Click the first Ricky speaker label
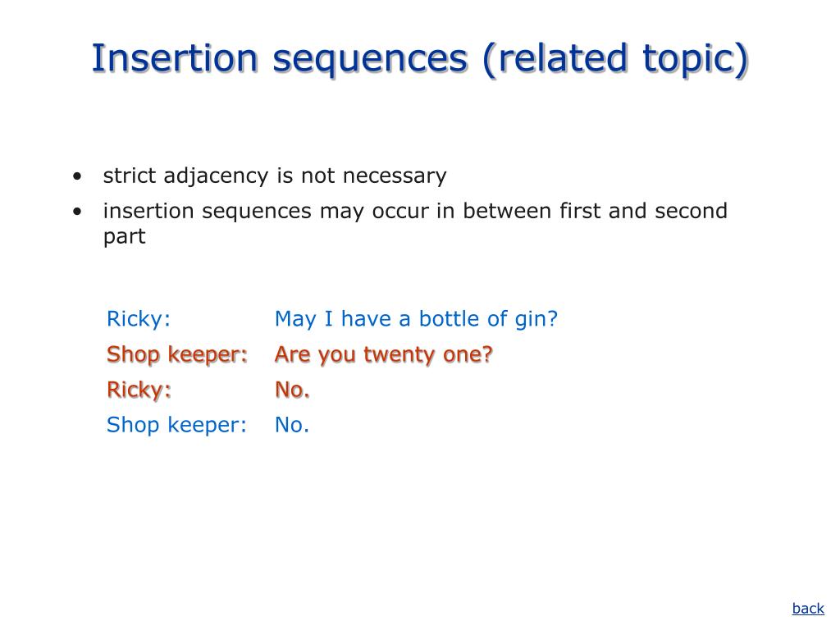 point(139,319)
